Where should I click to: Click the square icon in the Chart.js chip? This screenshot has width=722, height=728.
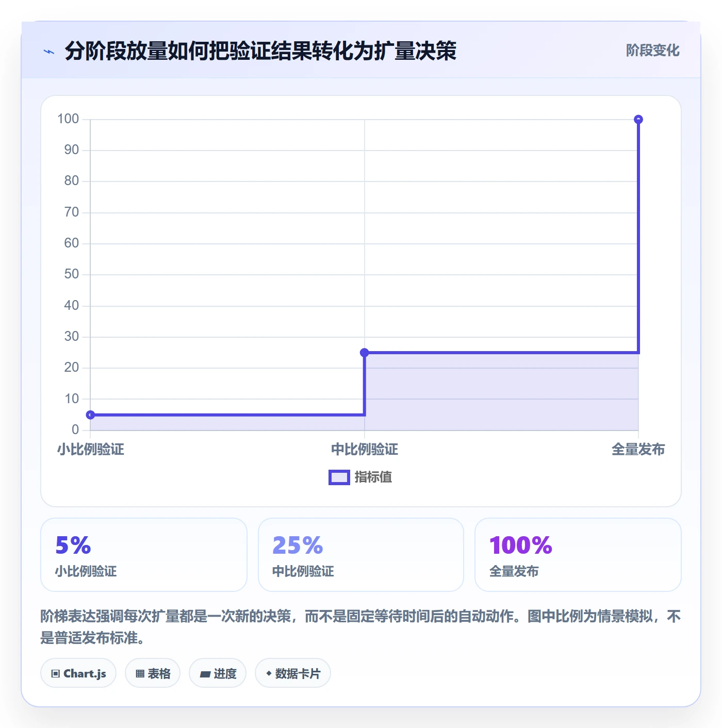56,674
